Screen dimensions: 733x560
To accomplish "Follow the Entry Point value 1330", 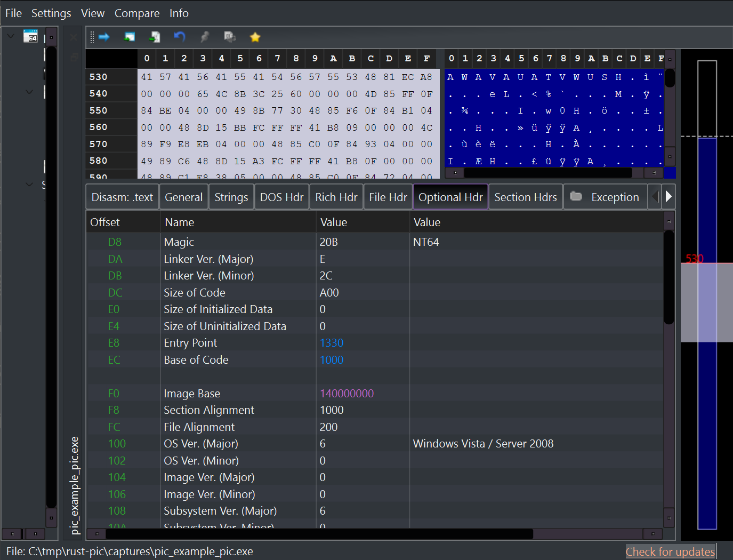I will (332, 343).
